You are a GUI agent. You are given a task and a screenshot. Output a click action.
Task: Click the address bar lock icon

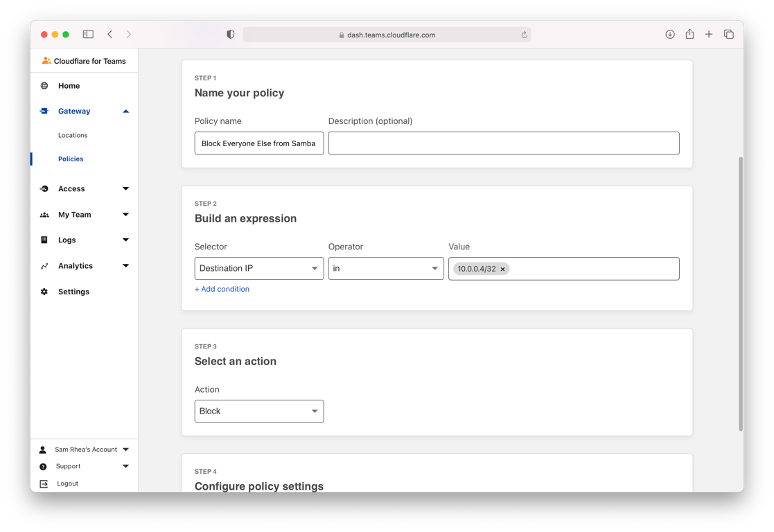[341, 35]
